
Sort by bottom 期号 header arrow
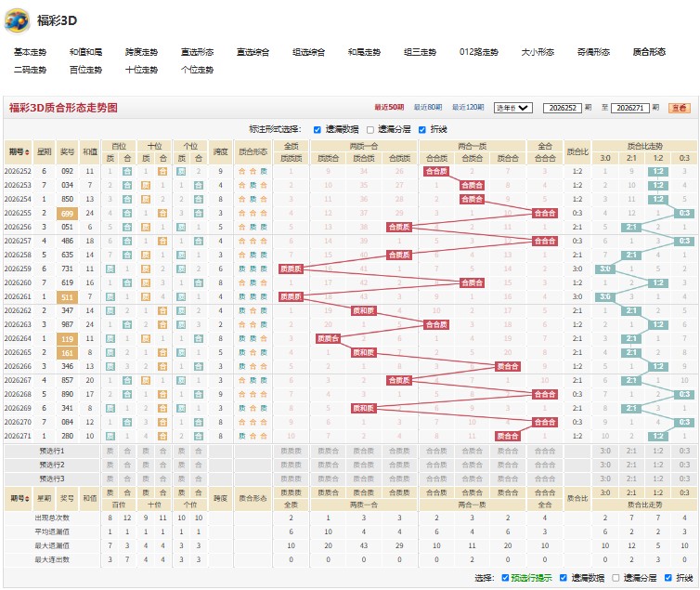(x=28, y=498)
